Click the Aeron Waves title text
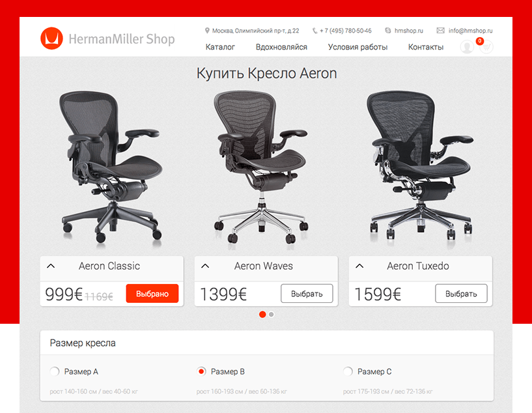The width and height of the screenshot is (532, 413). (263, 266)
